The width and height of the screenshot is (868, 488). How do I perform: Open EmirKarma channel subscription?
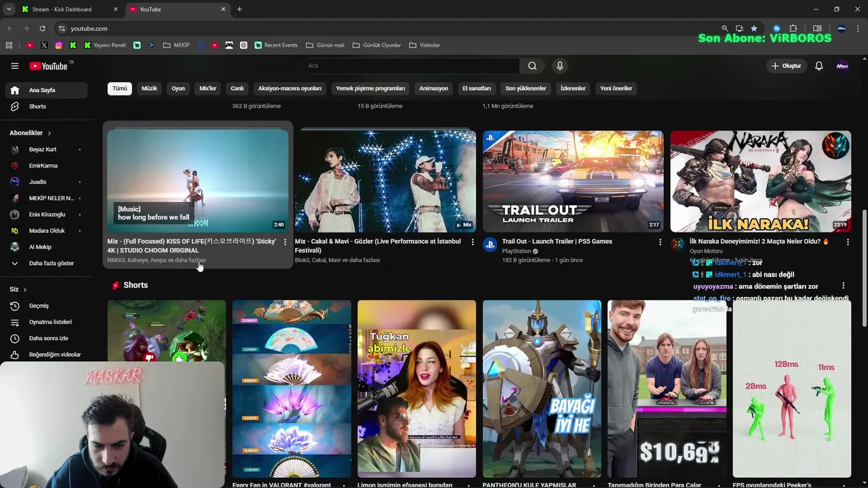point(46,165)
